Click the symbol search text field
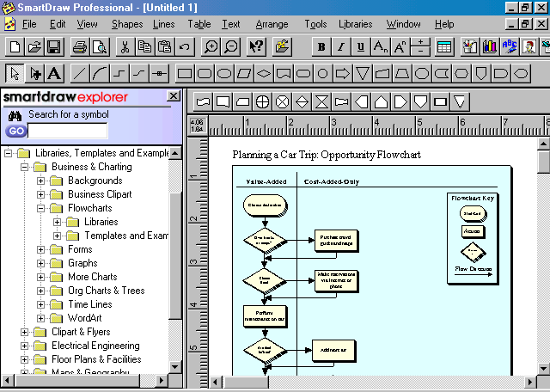 coord(68,131)
